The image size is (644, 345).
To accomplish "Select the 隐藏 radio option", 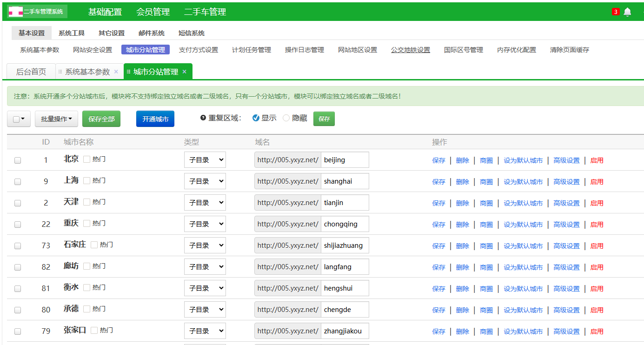I will click(286, 118).
